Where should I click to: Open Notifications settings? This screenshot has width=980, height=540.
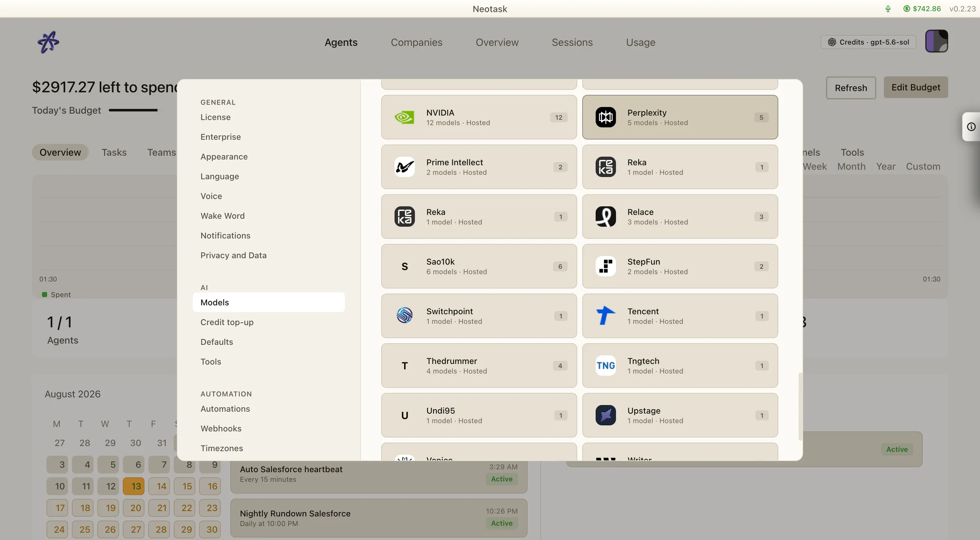click(x=269, y=236)
